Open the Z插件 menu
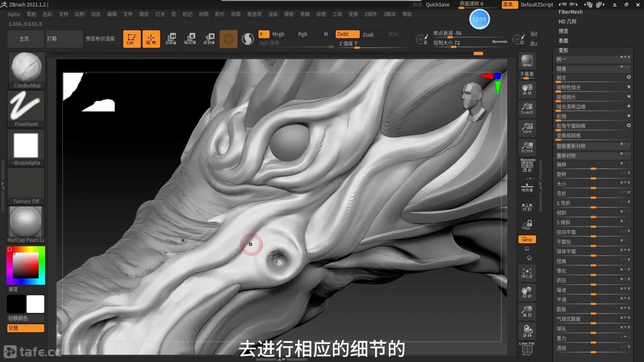Image resolution: width=644 pixels, height=362 pixels. click(371, 14)
